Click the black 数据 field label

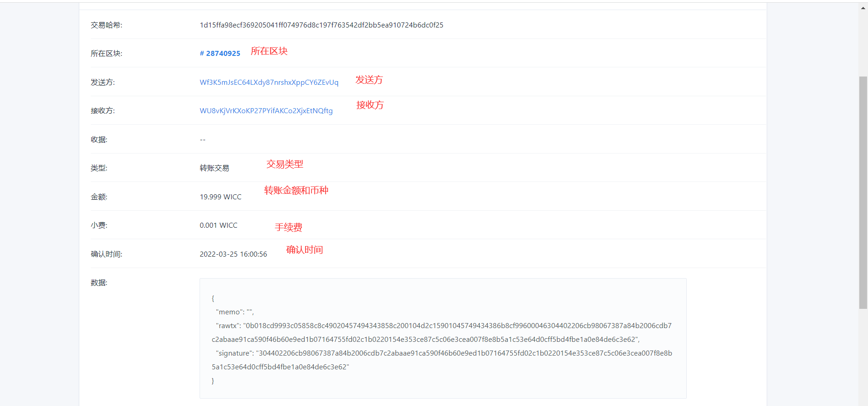coord(99,283)
